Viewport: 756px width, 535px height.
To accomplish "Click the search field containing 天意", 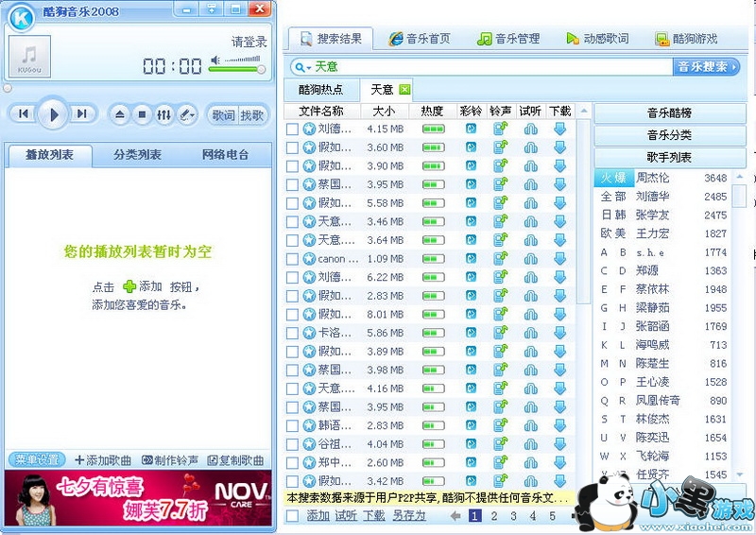I will click(x=491, y=67).
